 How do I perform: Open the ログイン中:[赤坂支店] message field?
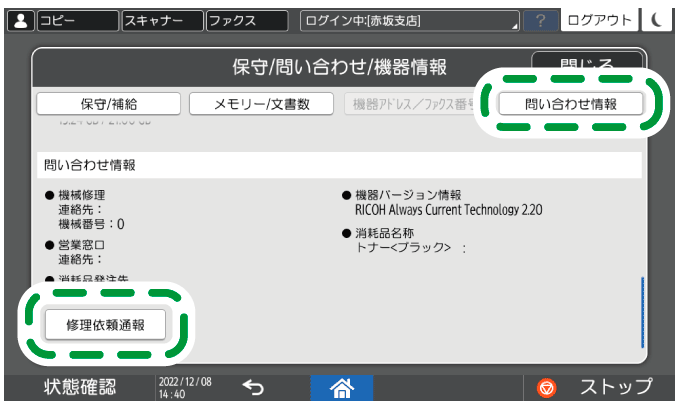coord(410,21)
